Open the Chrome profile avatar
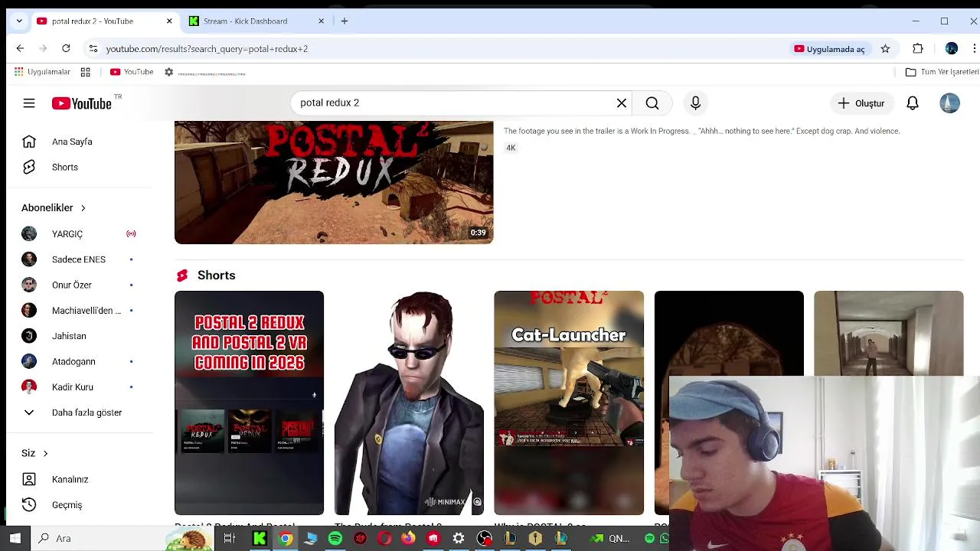The height and width of the screenshot is (551, 980). 952,49
